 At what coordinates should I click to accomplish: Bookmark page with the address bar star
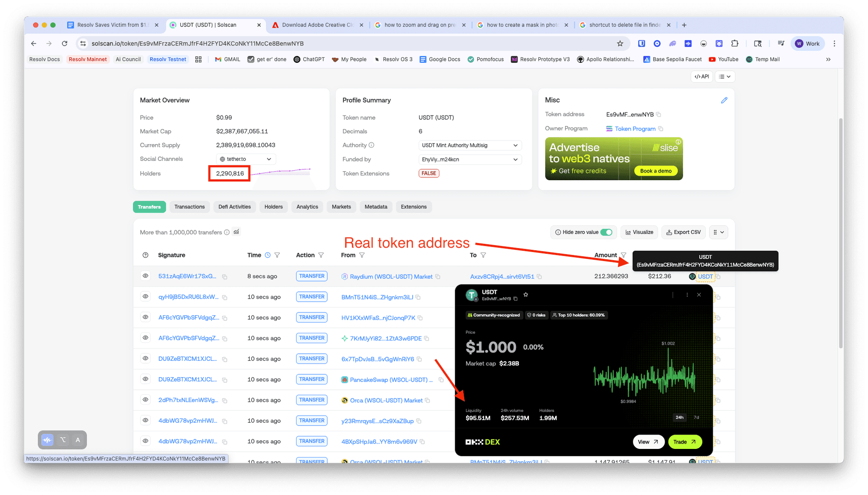click(x=620, y=43)
